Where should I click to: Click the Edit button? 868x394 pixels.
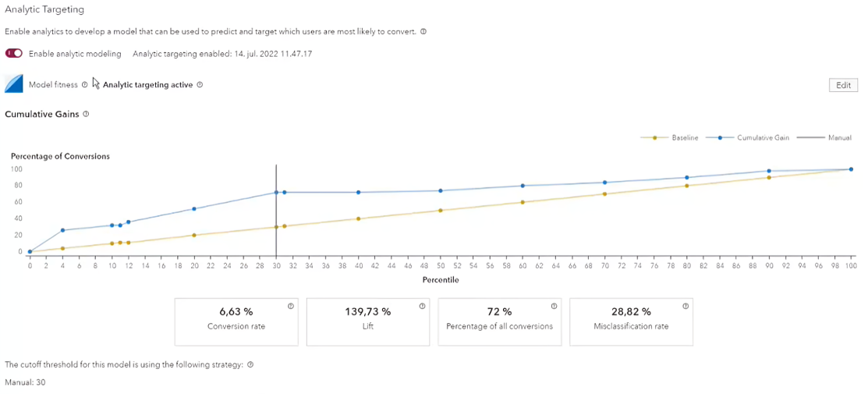(842, 85)
